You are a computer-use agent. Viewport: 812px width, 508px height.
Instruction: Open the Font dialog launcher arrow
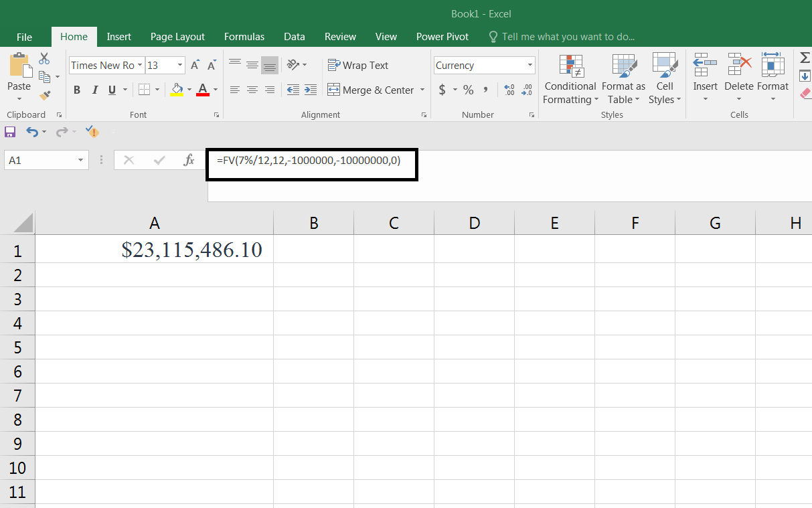coord(216,115)
